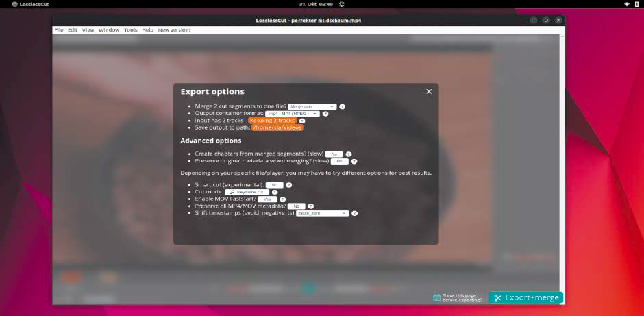Toggle create chapters from merged segments
644x316 pixels.
[x=334, y=154]
